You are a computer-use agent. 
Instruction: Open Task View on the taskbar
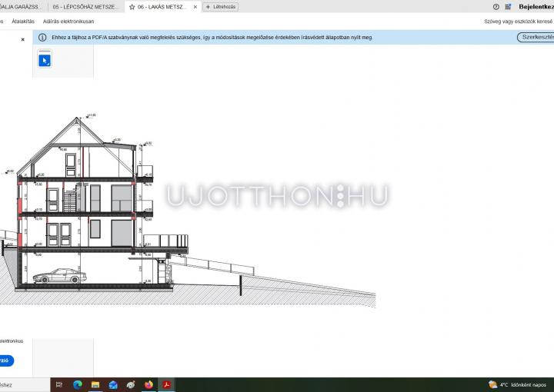tap(60, 384)
